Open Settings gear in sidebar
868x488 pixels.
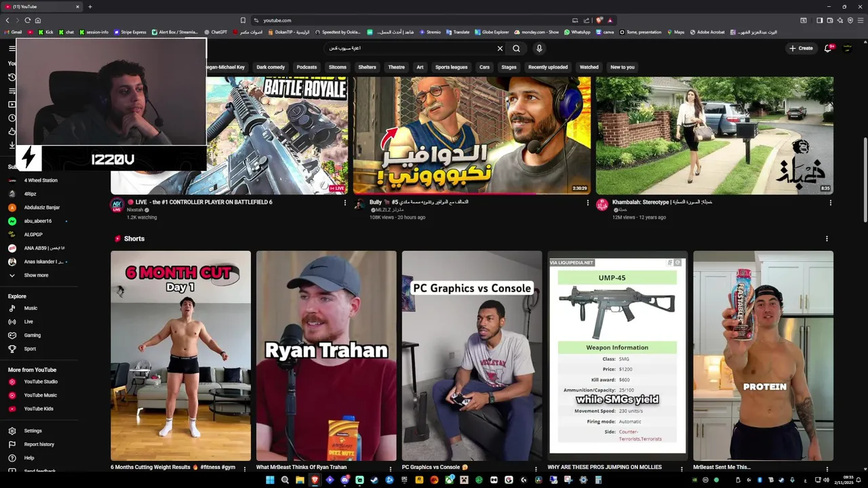tap(12, 431)
